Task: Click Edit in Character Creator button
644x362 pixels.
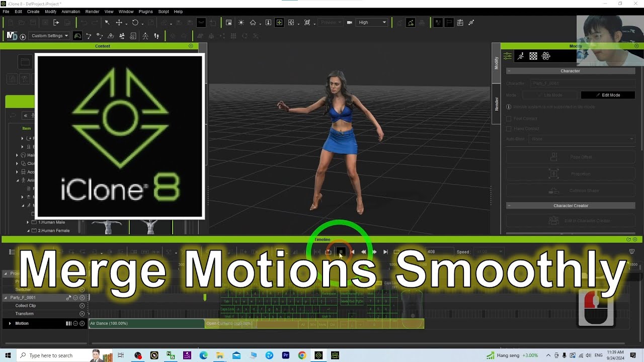Action: [x=571, y=221]
